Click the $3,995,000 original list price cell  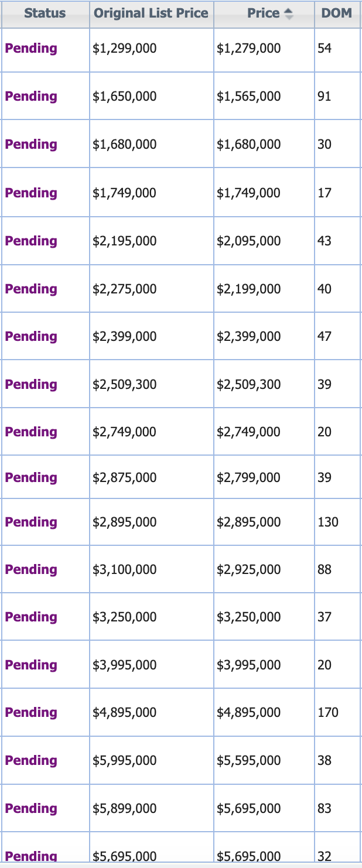point(151,665)
